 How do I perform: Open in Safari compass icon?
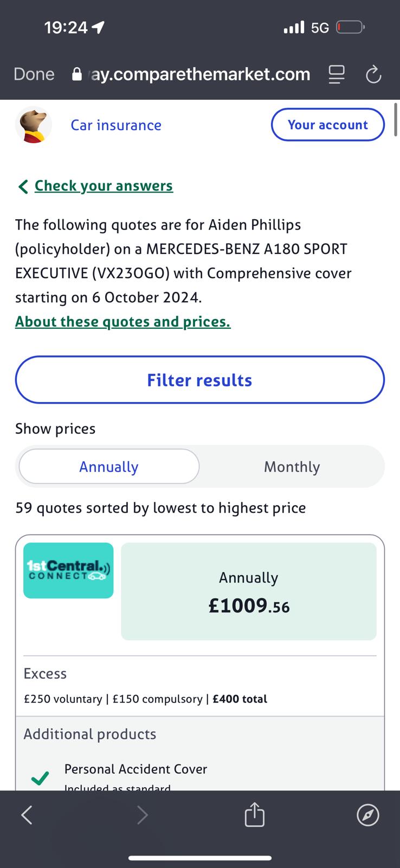click(x=368, y=814)
